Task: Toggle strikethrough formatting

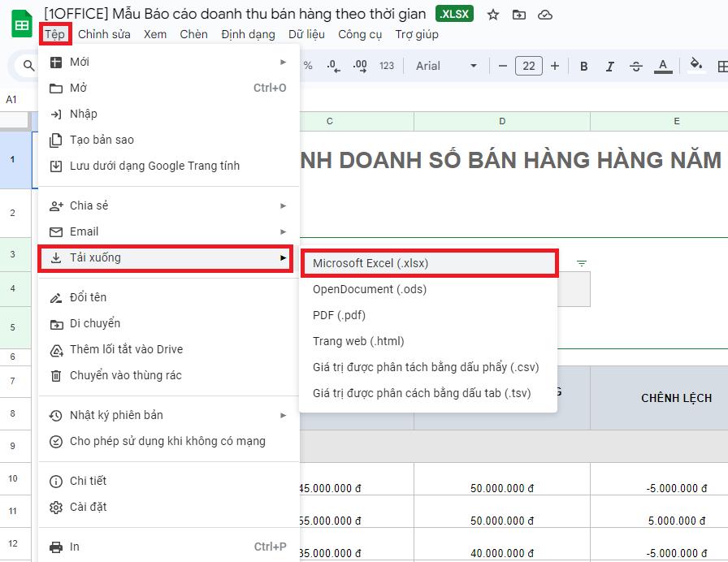Action: [x=636, y=66]
